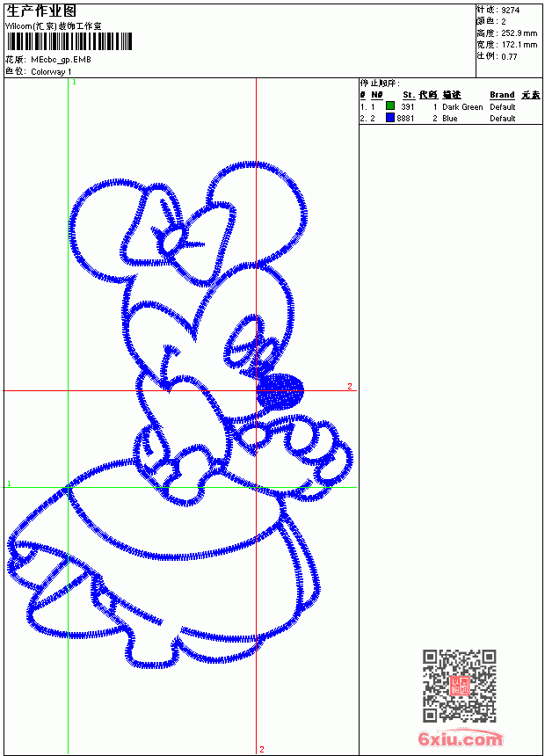
Task: Select the stitch count '8881' in row 2
Action: coord(405,118)
